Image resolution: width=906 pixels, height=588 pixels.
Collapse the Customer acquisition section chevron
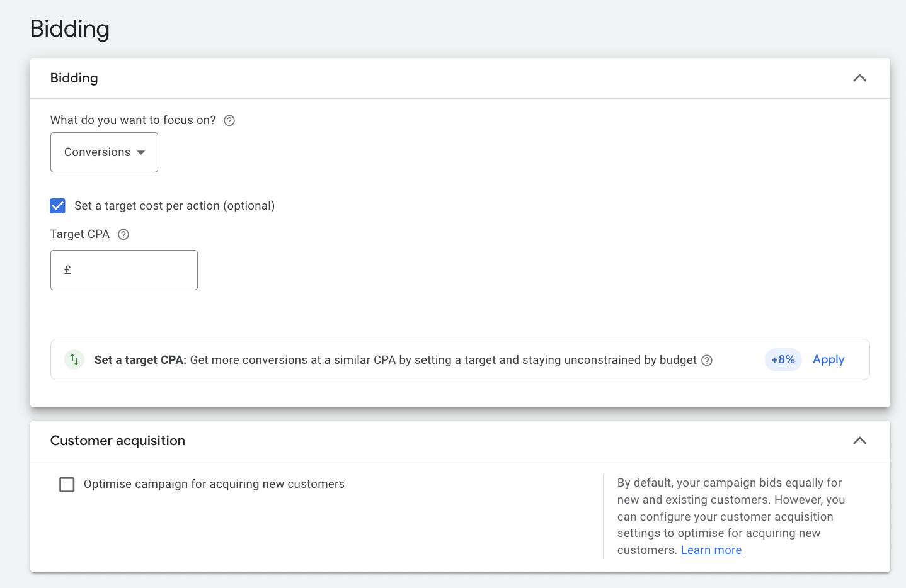tap(859, 441)
